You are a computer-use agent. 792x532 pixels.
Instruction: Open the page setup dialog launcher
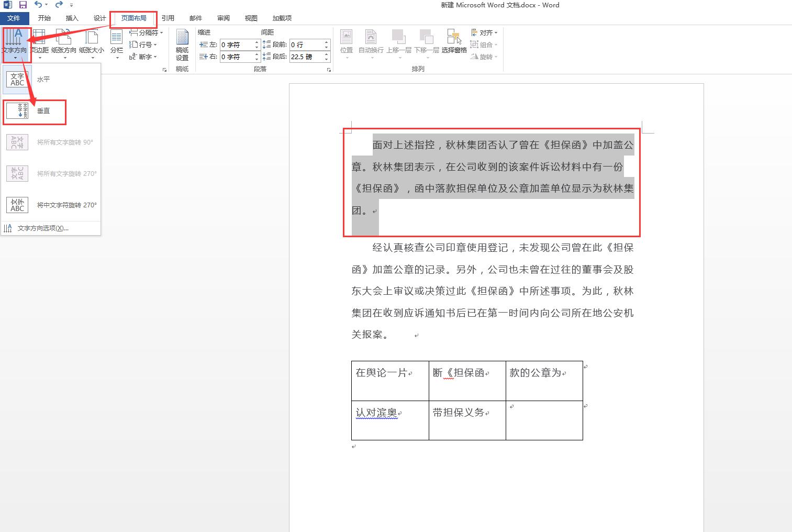coord(164,70)
